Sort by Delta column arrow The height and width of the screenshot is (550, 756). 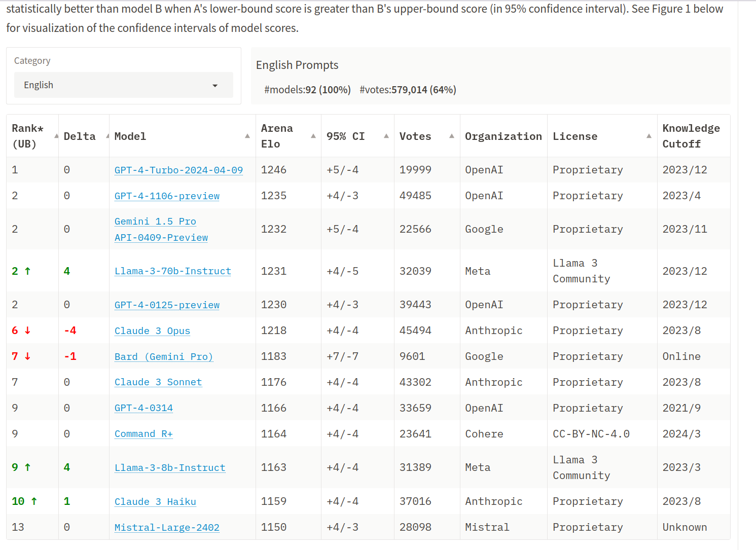point(107,136)
